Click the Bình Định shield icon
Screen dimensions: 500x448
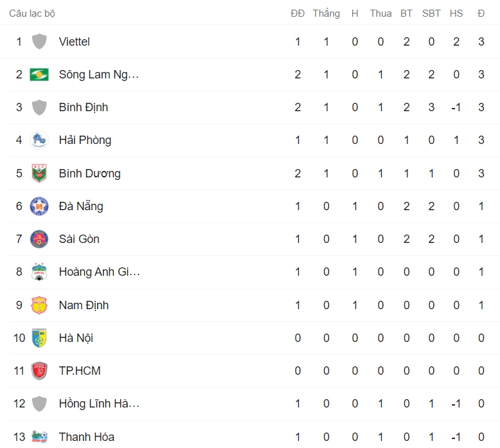coord(39,107)
